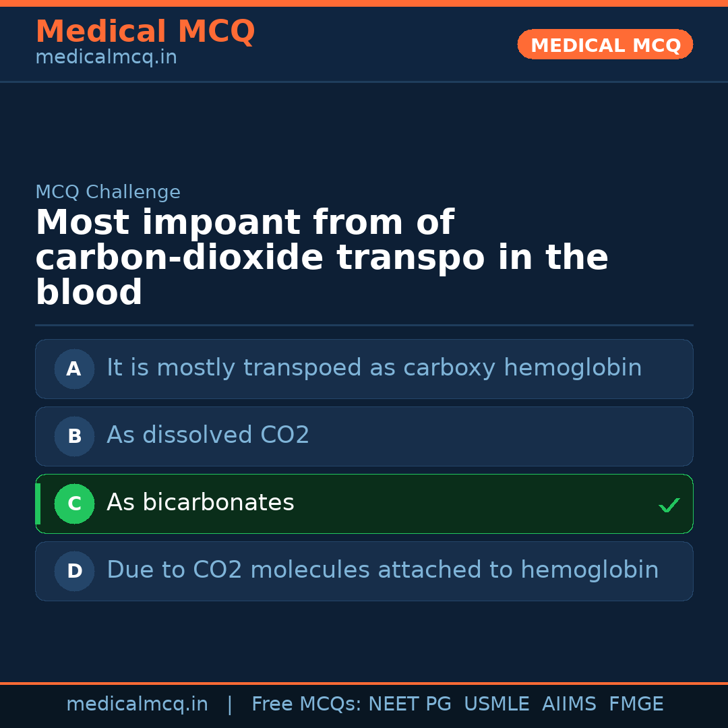Screen dimensions: 728x728
Task: Click the green accent bar on option C
Action: click(x=38, y=504)
